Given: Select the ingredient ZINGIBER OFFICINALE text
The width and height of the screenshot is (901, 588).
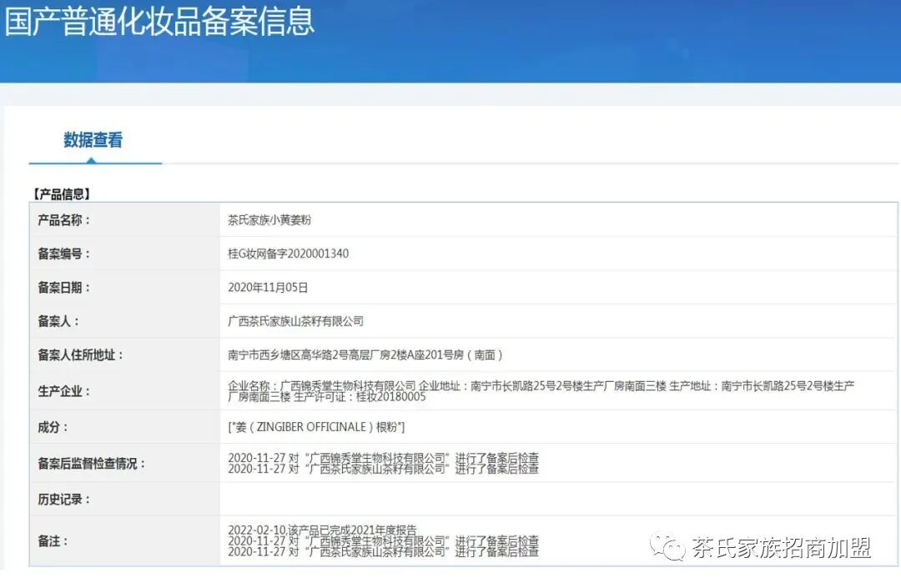Looking at the screenshot, I should [311, 427].
